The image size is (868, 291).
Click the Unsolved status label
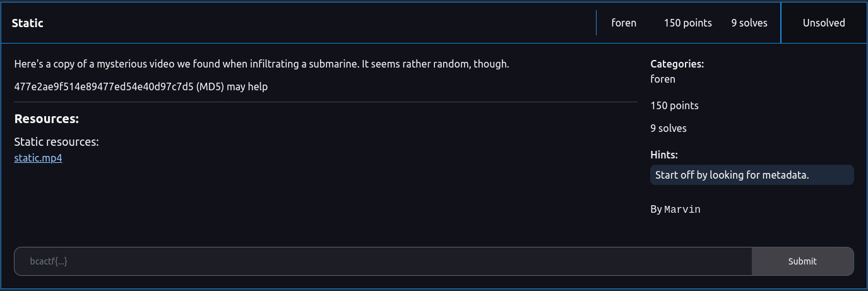(x=824, y=23)
